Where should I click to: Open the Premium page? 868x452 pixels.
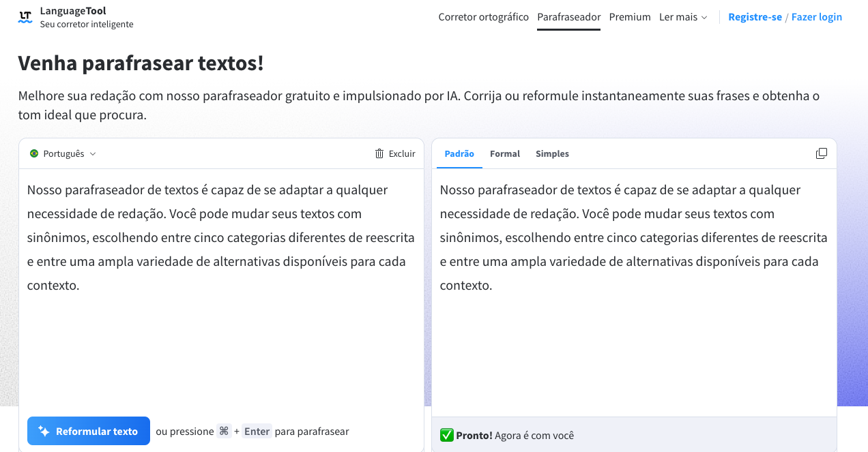pyautogui.click(x=630, y=17)
